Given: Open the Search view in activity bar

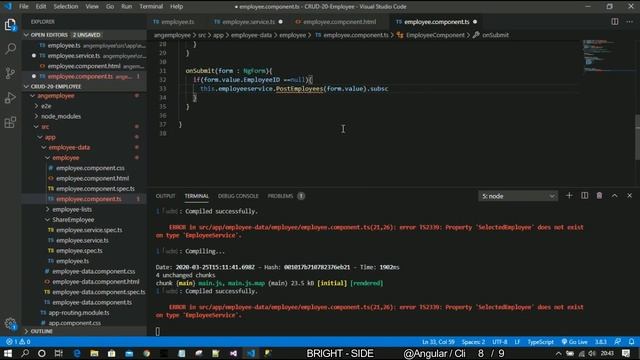Looking at the screenshot, I should pos(10,49).
